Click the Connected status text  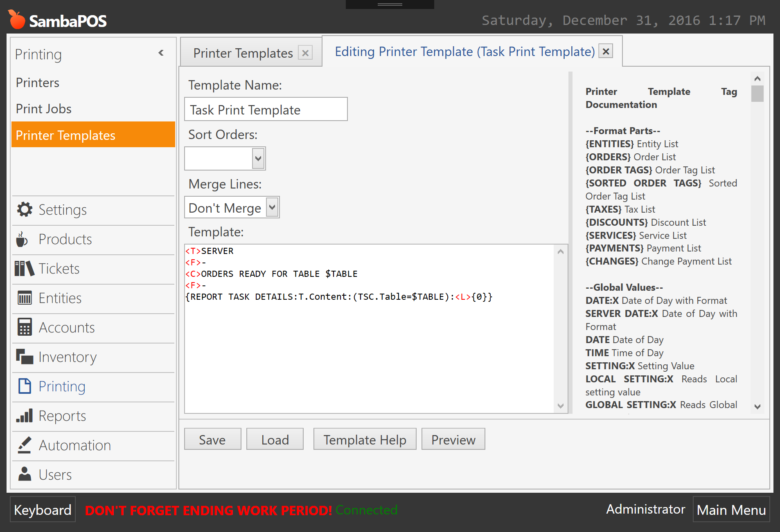[x=366, y=510]
